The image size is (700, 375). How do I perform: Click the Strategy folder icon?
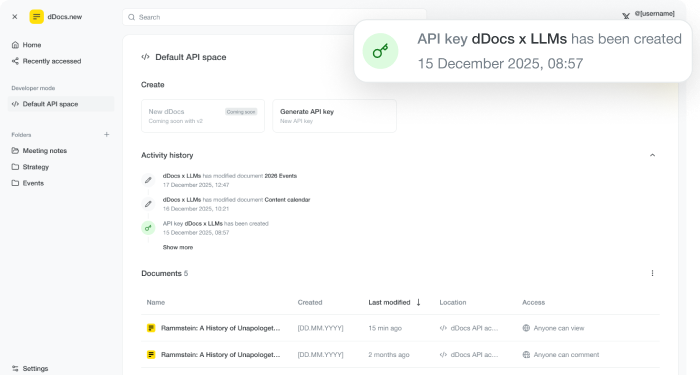pyautogui.click(x=15, y=167)
